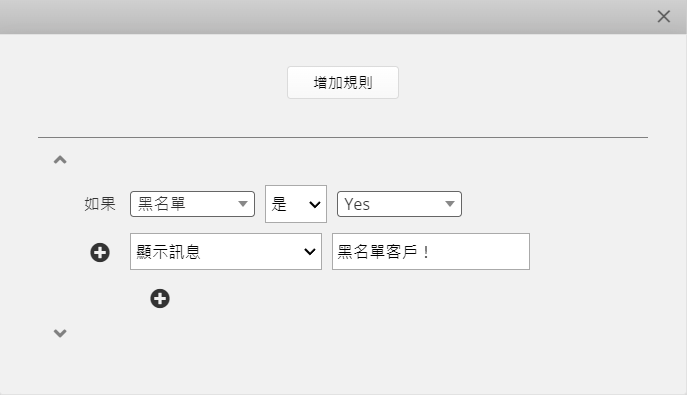Click the black chevron in the 是 select
Screen dimensions: 687x395
(315, 205)
